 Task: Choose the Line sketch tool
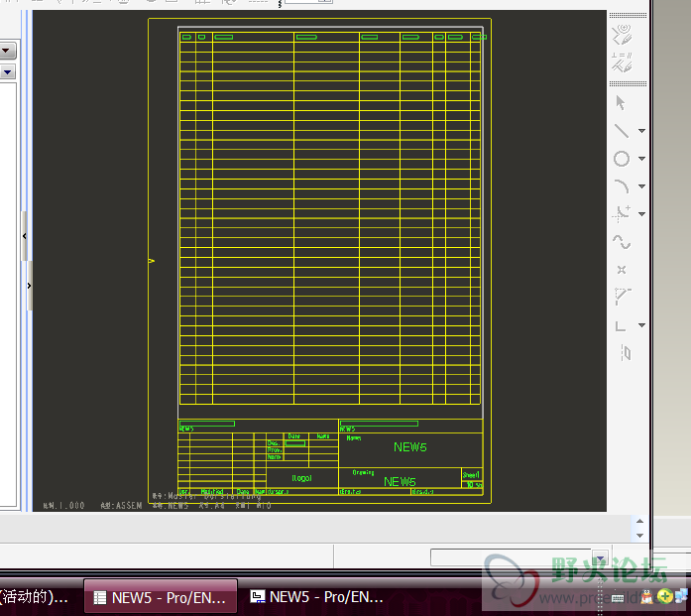622,130
